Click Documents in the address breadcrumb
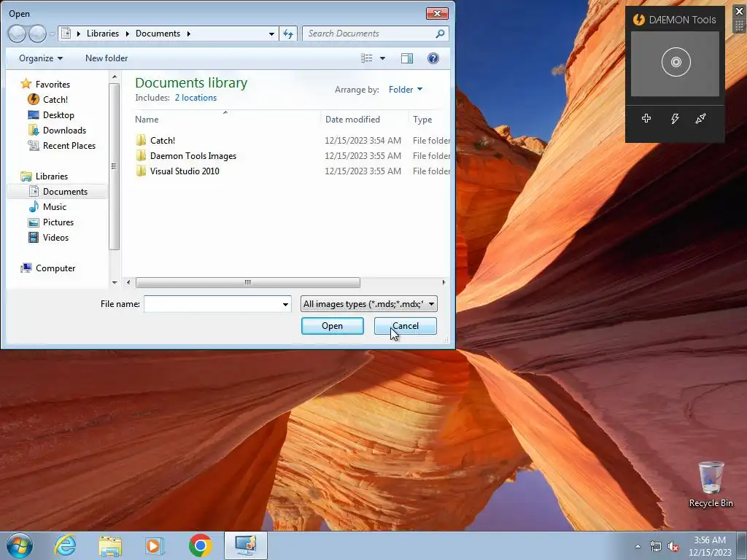Screen dimensions: 747x560 click(158, 34)
